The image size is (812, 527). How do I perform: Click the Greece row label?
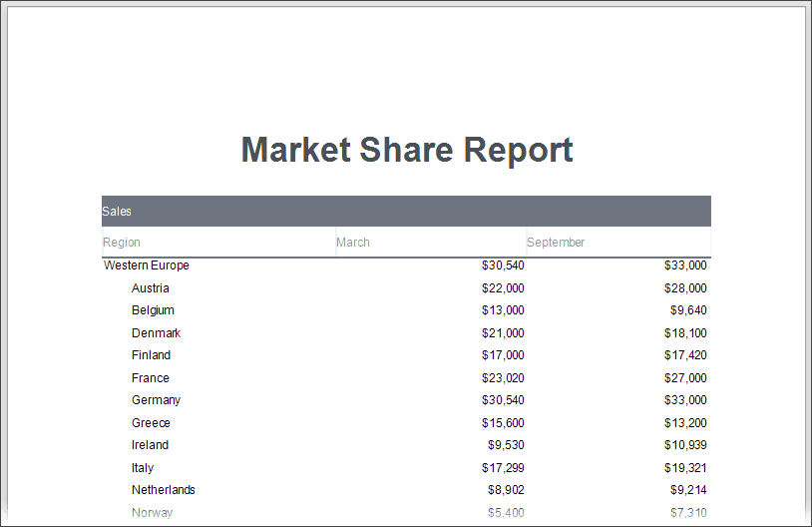tap(151, 423)
